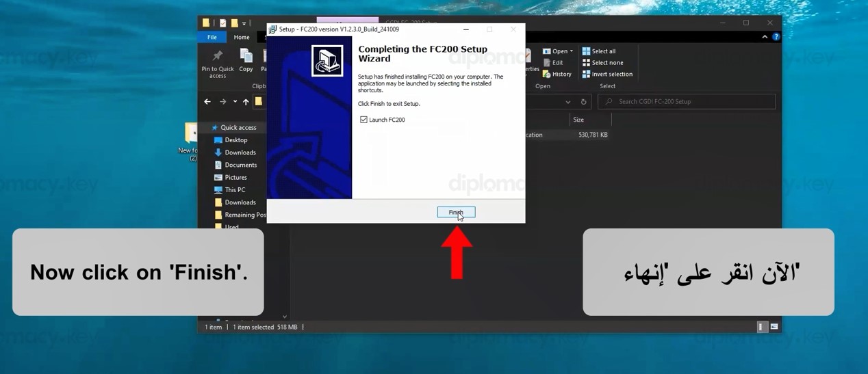The image size is (868, 374).
Task: Sort by the Size column header
Action: click(579, 120)
